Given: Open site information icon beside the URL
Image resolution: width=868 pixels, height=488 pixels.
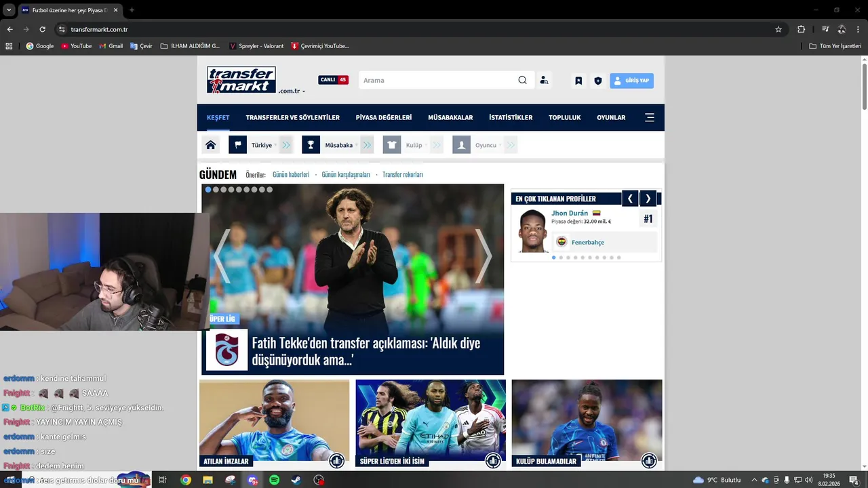Looking at the screenshot, I should 62,29.
